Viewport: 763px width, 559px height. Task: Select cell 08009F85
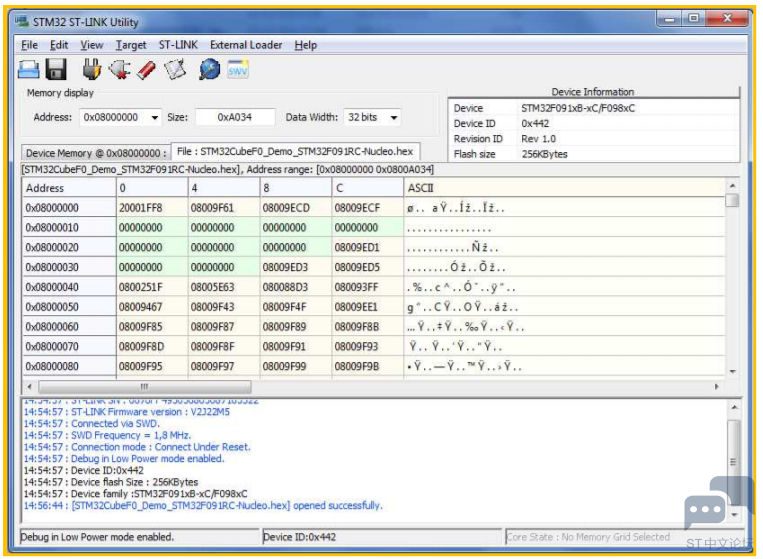tap(152, 326)
